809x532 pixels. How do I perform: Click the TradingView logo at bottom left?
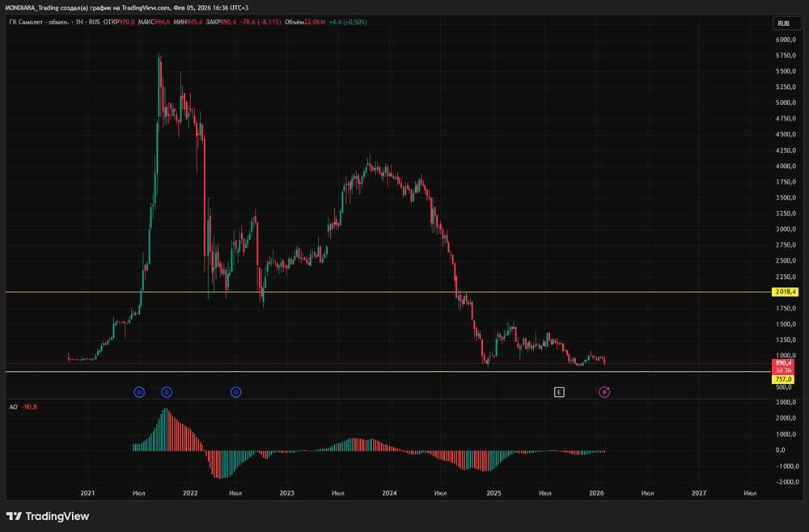tap(48, 516)
